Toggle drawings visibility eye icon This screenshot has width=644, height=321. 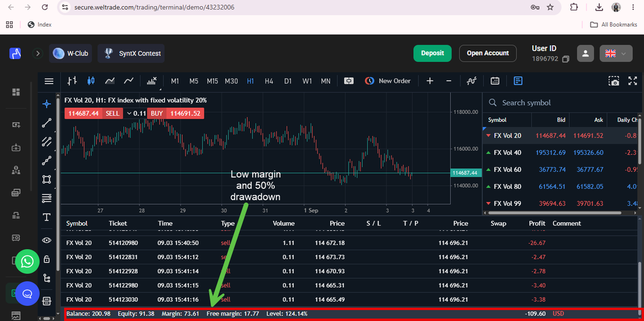pos(47,240)
